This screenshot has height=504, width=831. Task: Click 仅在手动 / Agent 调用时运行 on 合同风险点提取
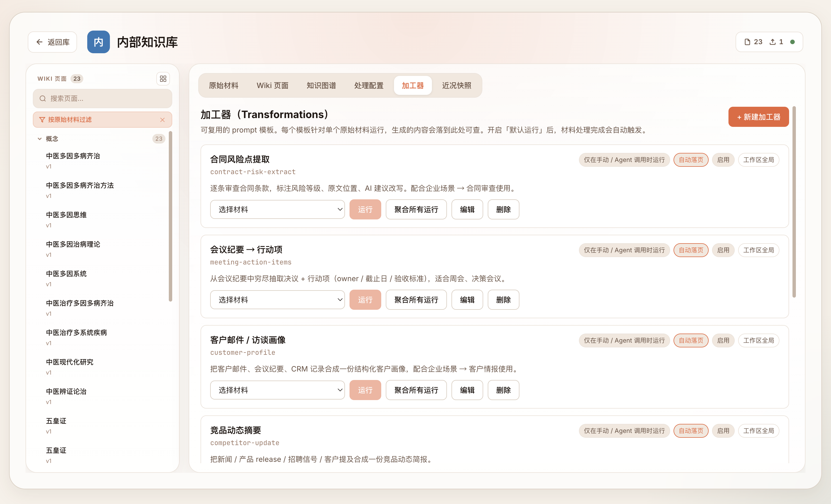click(x=624, y=160)
